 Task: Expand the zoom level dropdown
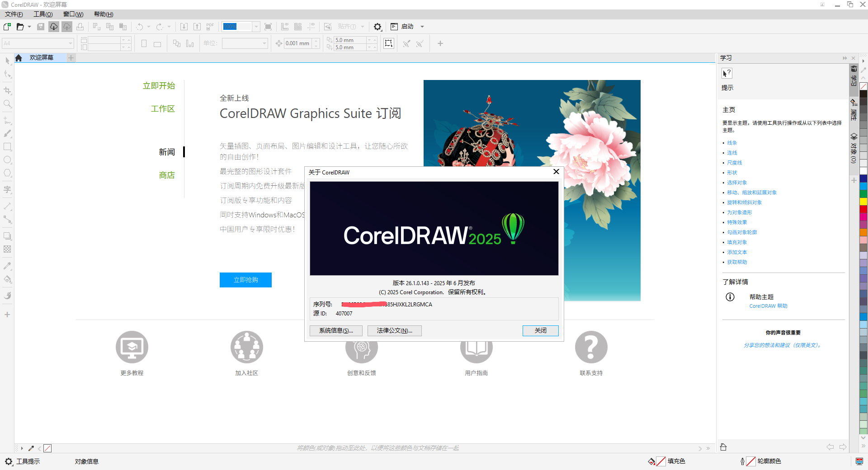pos(256,27)
